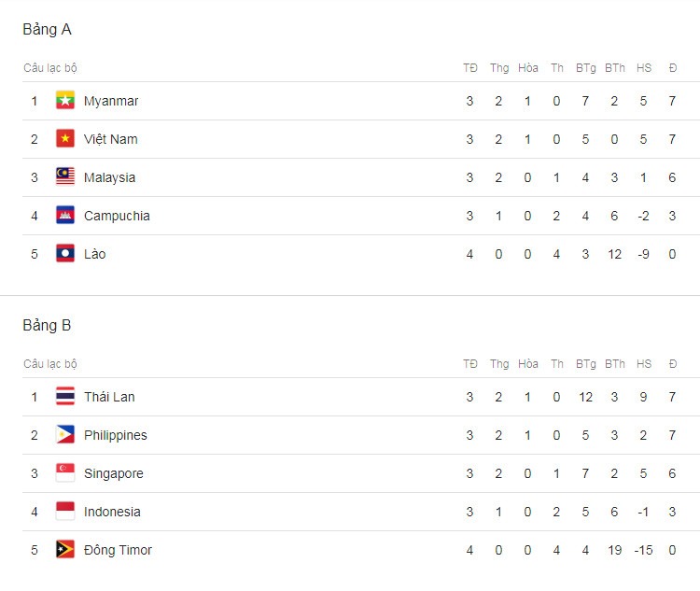The image size is (700, 591).
Task: Click the Philippines flag icon
Action: point(65,435)
